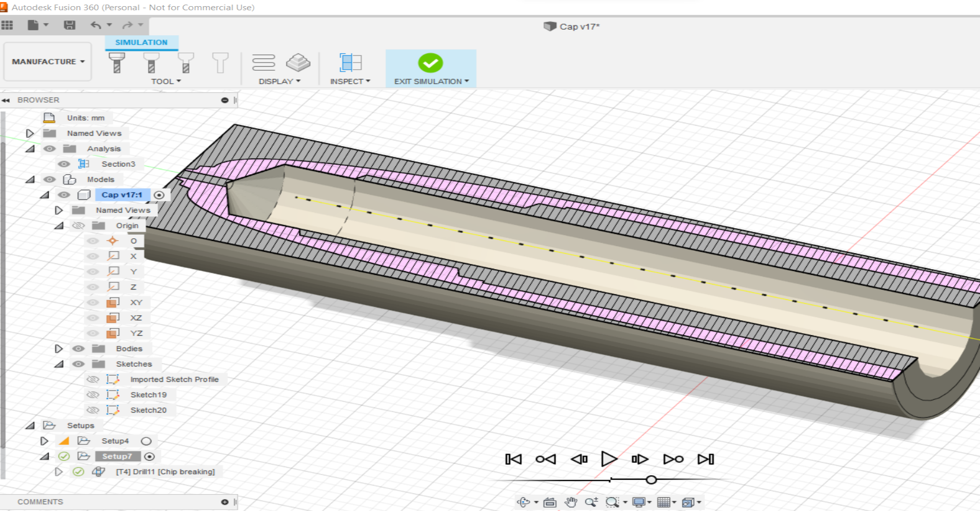Click the third tool icon in toolbar
The image size is (980, 511).
coord(186,63)
